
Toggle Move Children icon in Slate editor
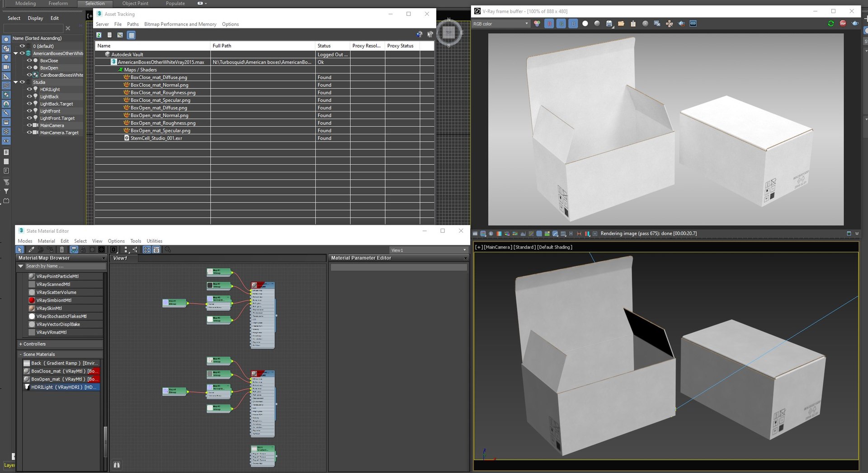tap(74, 250)
